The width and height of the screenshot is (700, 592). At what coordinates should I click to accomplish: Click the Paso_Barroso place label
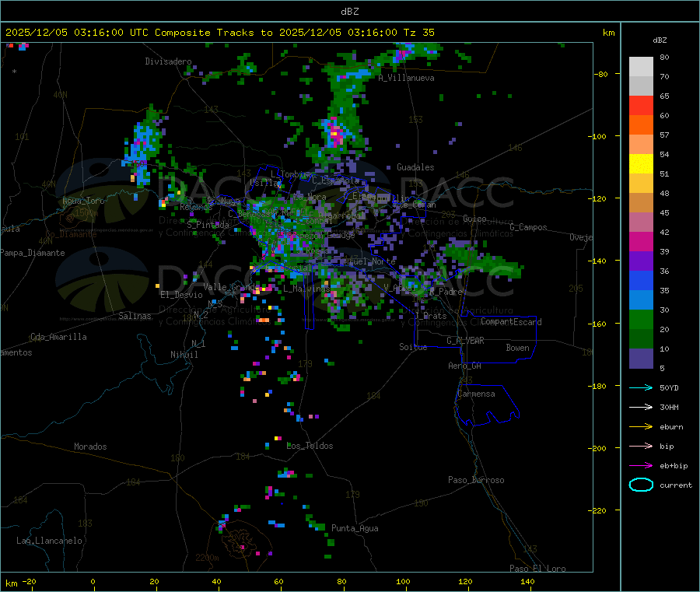[x=476, y=481]
